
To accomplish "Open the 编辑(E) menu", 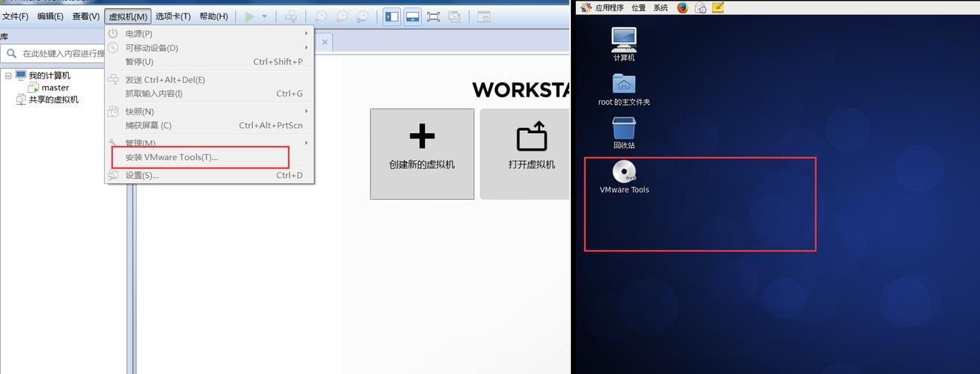I will click(x=50, y=16).
